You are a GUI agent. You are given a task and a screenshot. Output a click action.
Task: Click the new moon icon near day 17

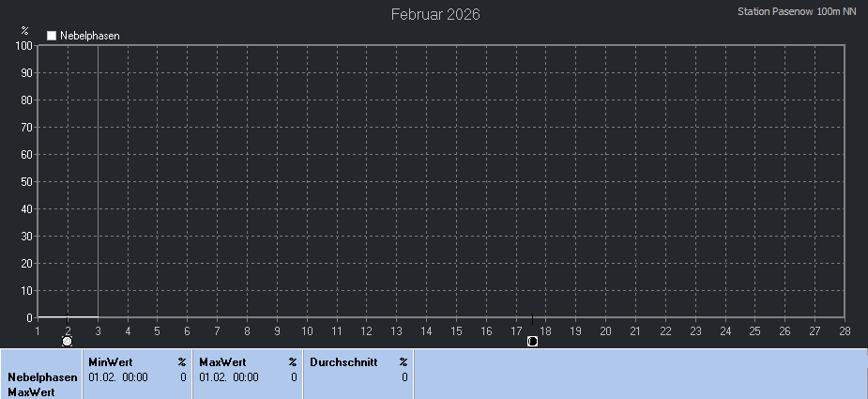tap(532, 341)
